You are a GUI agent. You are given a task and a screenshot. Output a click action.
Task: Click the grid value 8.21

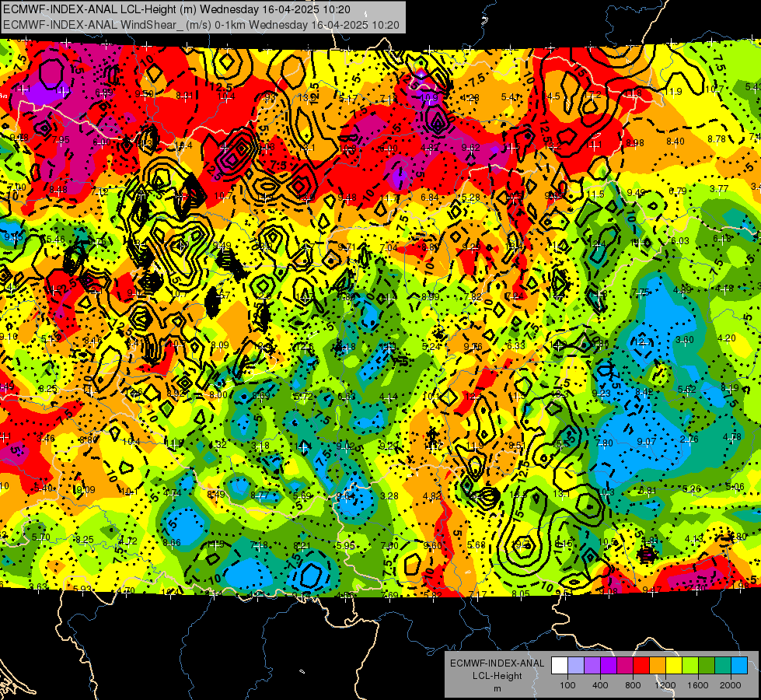coord(302,546)
